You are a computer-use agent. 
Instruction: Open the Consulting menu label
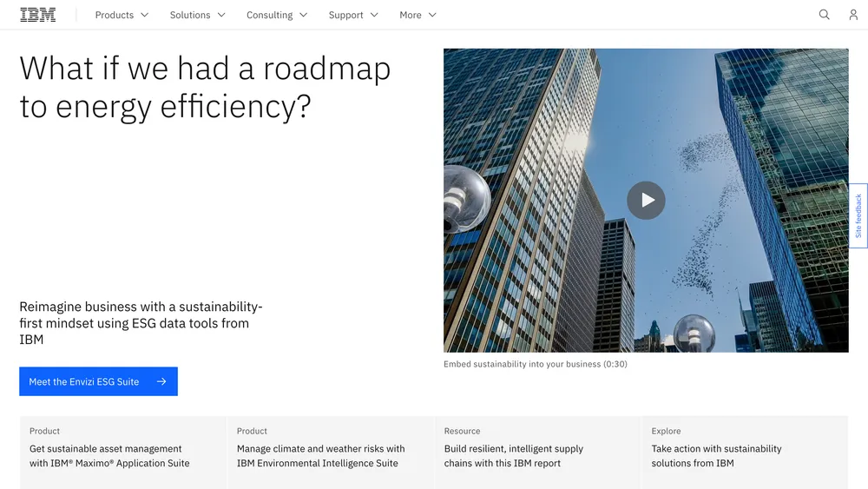tap(270, 15)
